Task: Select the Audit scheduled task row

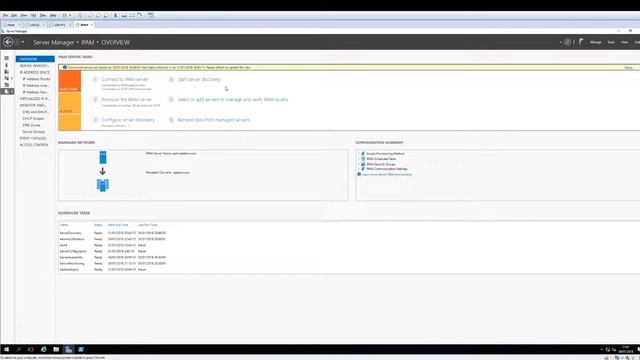Action: click(113, 245)
